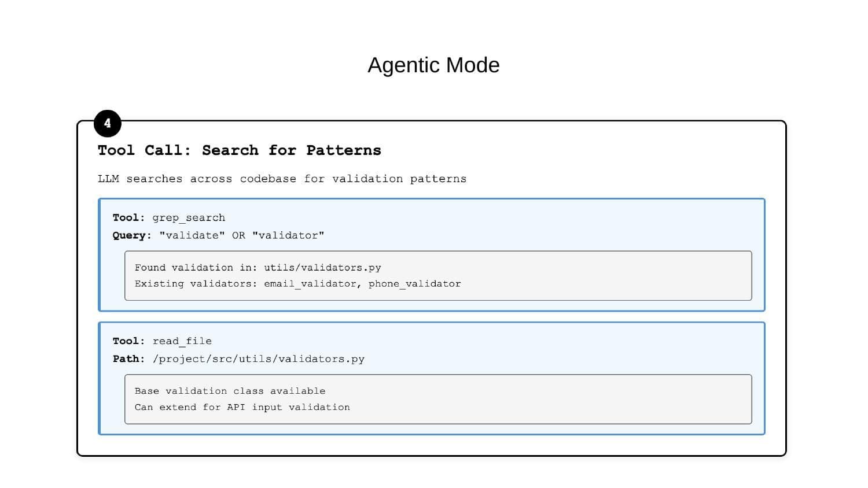This screenshot has height=488, width=868.
Task: Select phone_validator in the results
Action: pos(415,284)
